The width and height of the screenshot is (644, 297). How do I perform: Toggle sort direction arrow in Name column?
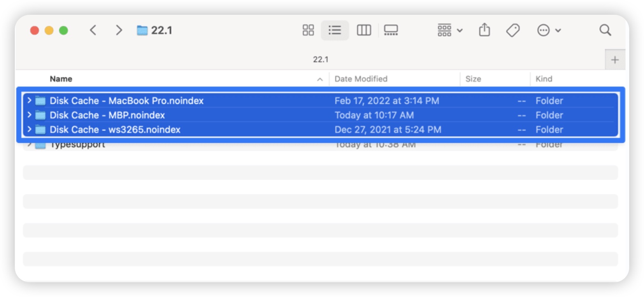click(320, 79)
